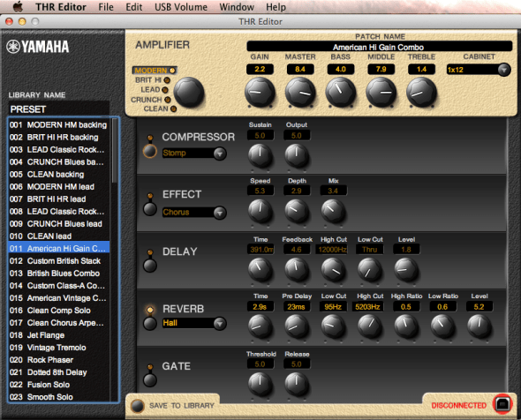The width and height of the screenshot is (521, 420).
Task: Select the CRUNCH amp type
Action: coord(150,100)
